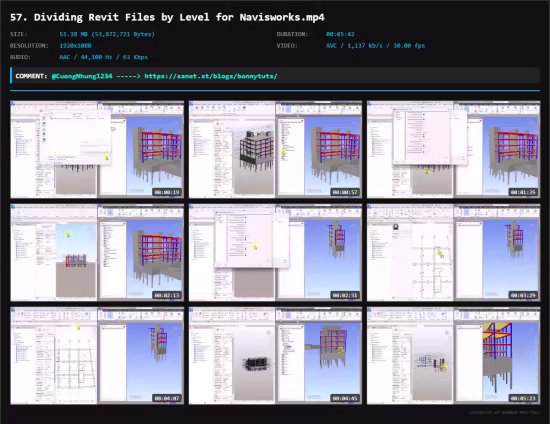The image size is (550, 424).
Task: Open the thumbnail stamped 00:02:13
Action: point(97,253)
